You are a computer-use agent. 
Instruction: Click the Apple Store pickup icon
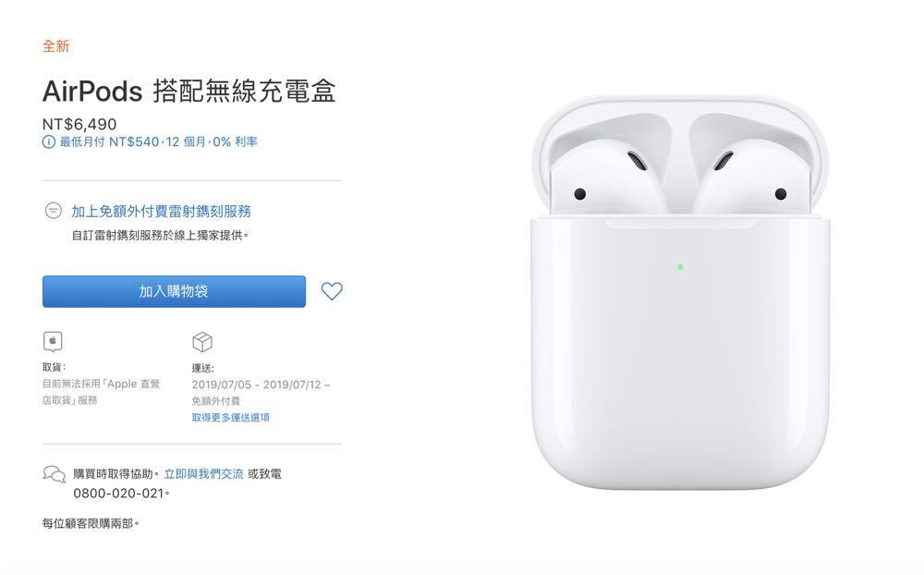point(53,341)
